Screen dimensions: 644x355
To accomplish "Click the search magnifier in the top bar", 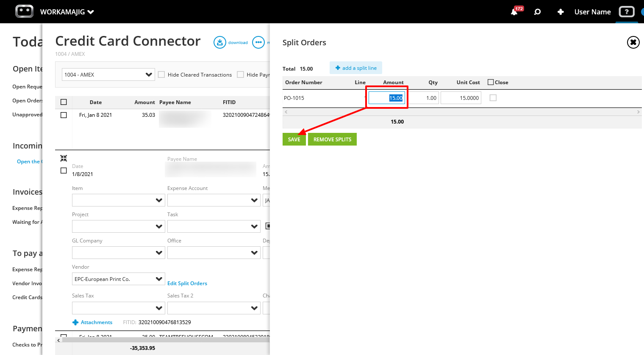I will 537,11.
